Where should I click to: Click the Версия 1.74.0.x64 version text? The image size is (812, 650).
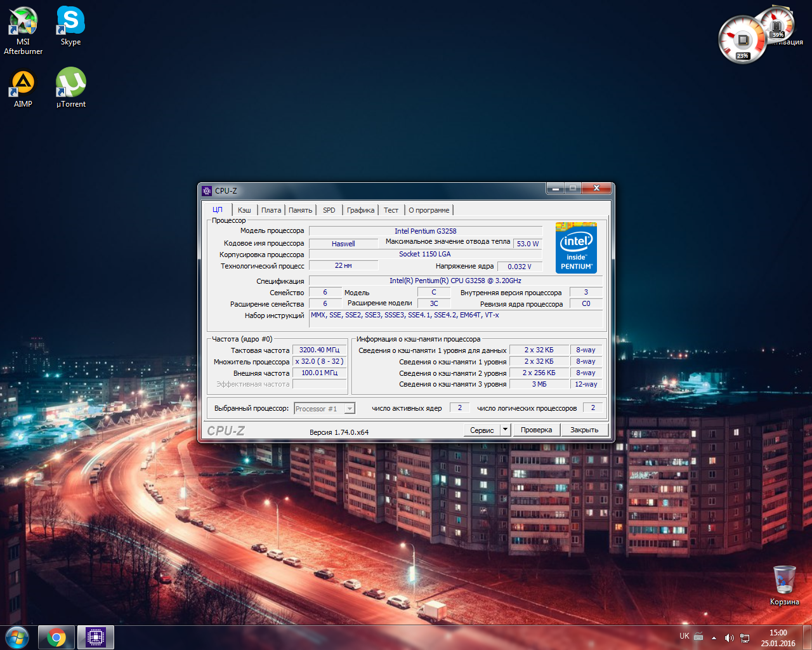click(x=339, y=432)
